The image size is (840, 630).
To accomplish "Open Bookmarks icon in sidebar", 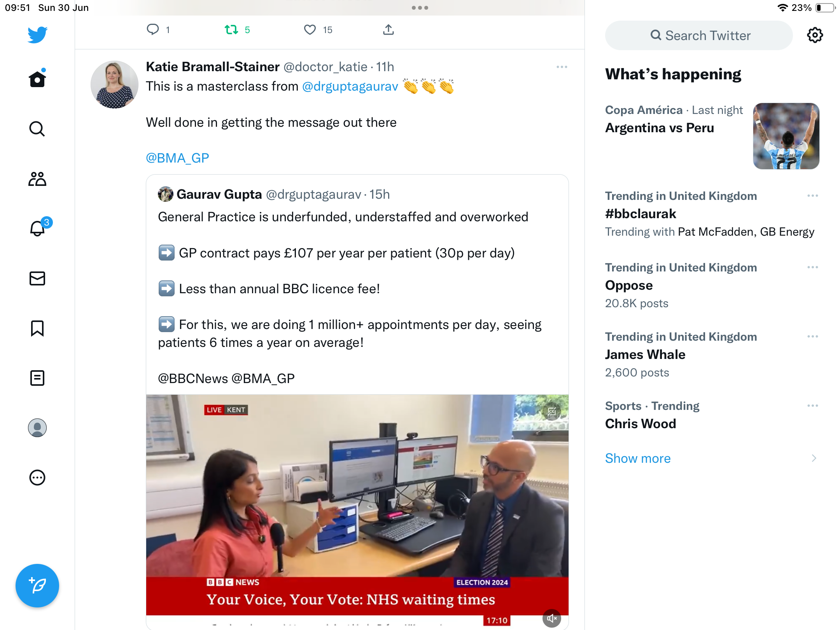I will pos(37,328).
